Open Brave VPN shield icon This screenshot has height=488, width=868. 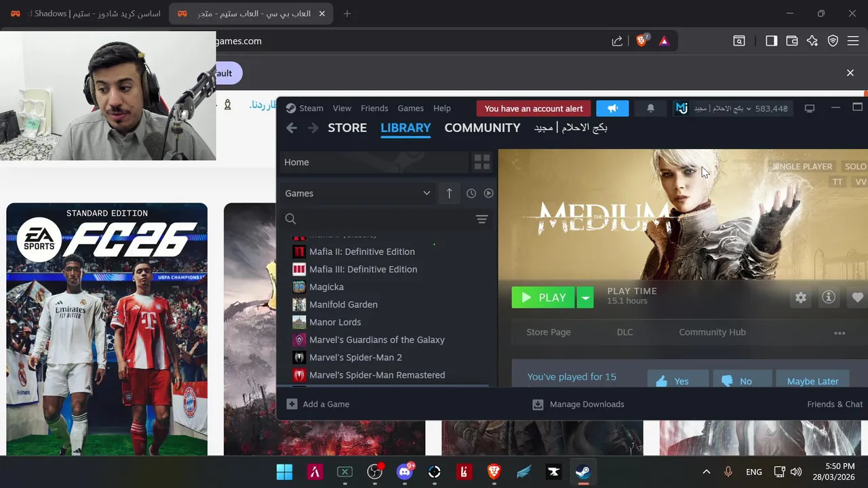(833, 41)
